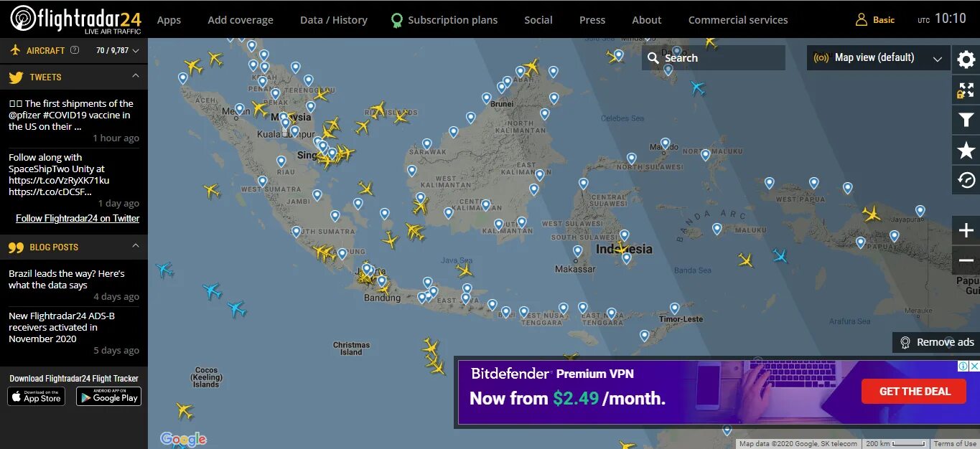The image size is (980, 449).
Task: Click the App Store download badge
Action: point(37,396)
